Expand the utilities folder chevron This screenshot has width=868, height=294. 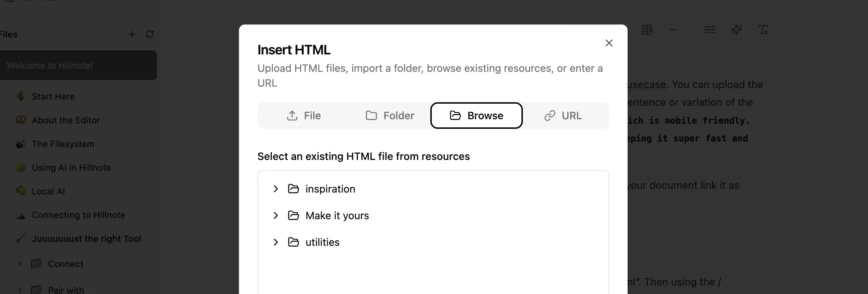pos(276,243)
